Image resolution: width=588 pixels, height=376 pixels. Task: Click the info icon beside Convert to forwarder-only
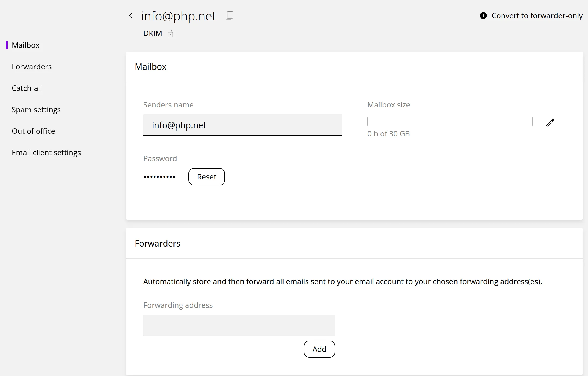coord(483,16)
